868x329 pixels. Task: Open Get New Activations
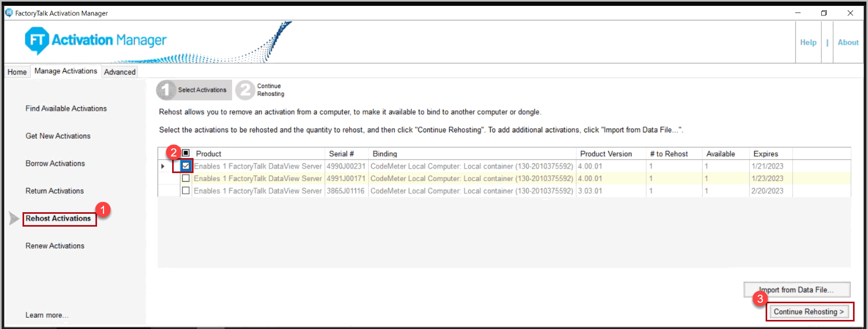tap(58, 136)
